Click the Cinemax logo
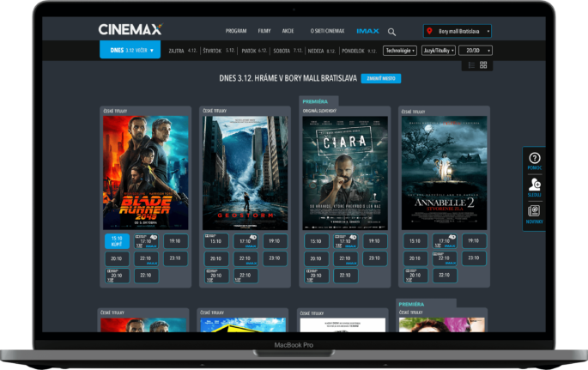Viewport: 588px width, 370px height. [130, 29]
